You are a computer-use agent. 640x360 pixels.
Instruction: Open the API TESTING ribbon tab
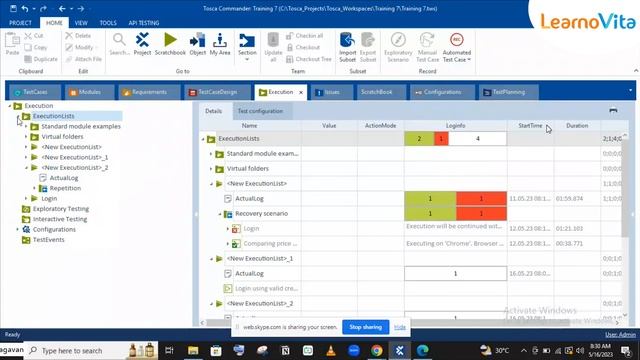pyautogui.click(x=144, y=23)
